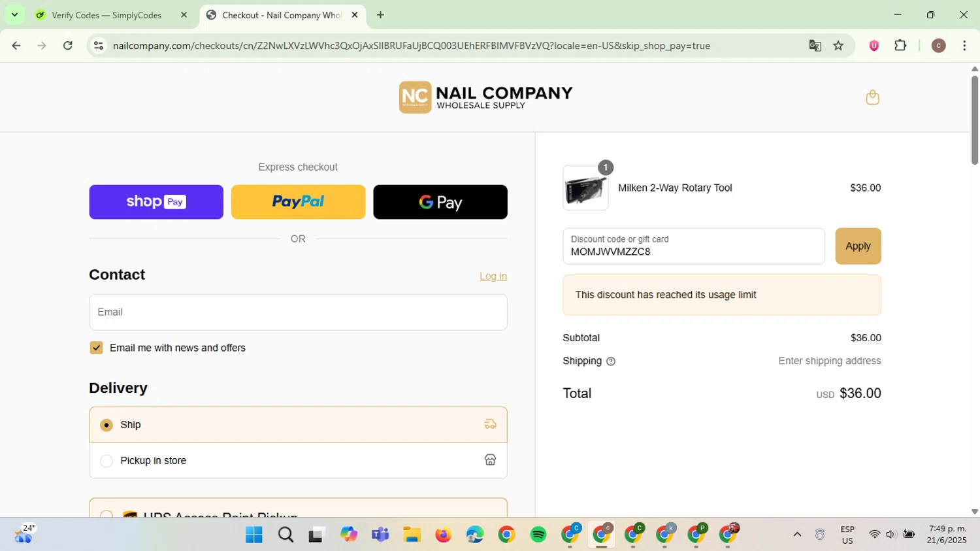Open the red shield extension icon
980x551 pixels.
(x=874, y=46)
